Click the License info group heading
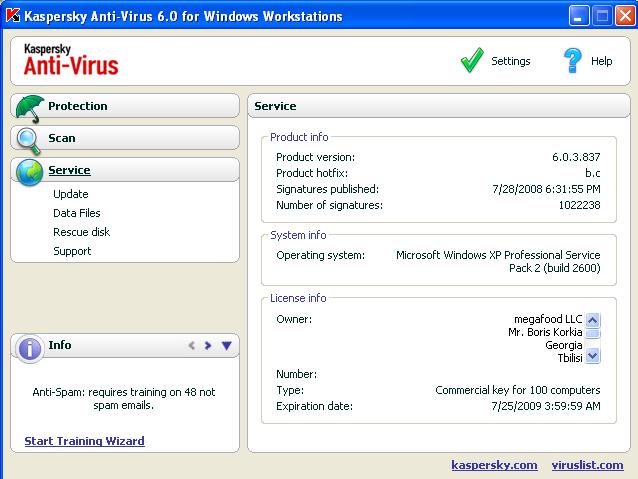This screenshot has width=638, height=479. pos(298,298)
